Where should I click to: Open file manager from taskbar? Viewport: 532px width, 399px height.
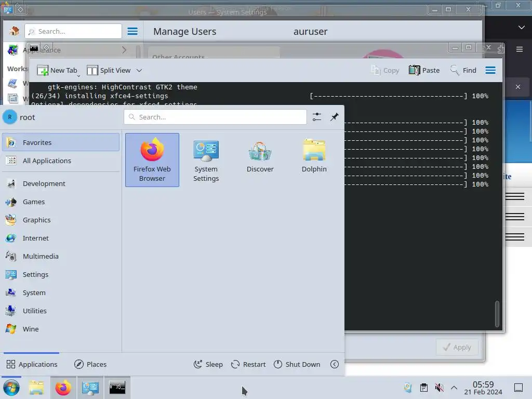click(x=36, y=388)
